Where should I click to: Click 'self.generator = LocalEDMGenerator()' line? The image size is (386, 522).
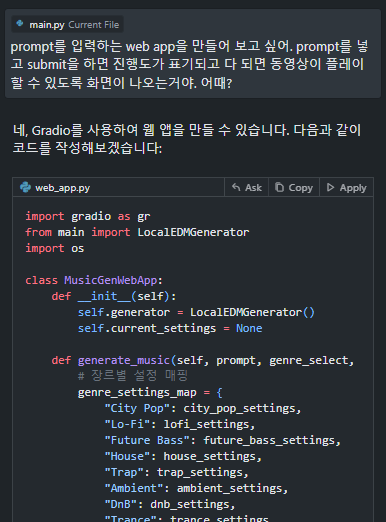point(196,312)
